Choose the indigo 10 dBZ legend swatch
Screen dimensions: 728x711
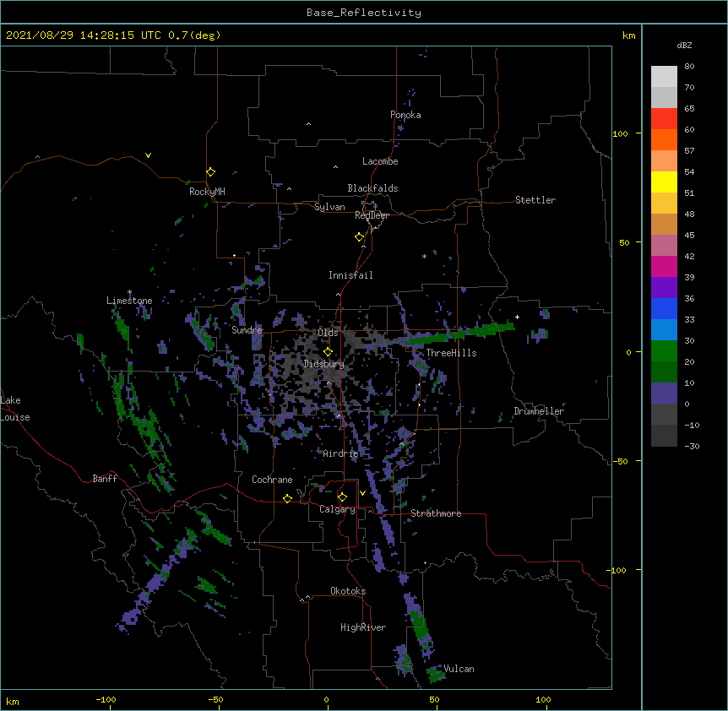(664, 393)
